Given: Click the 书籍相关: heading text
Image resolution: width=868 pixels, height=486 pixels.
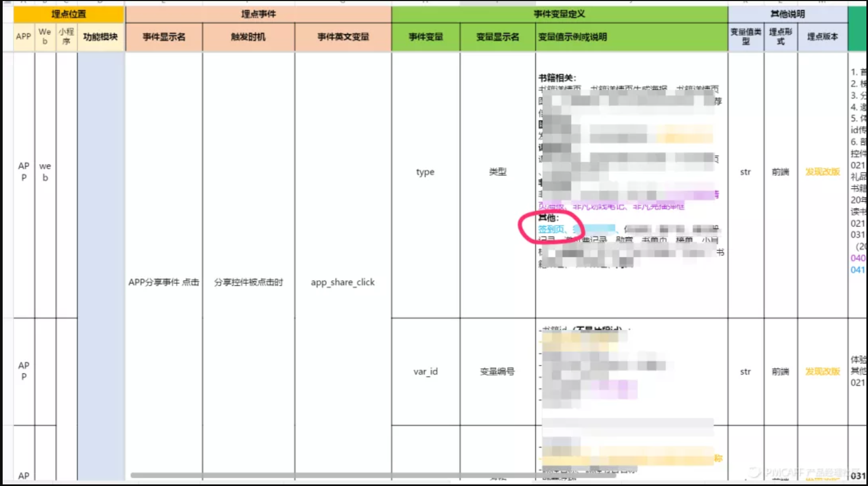Looking at the screenshot, I should (x=557, y=78).
